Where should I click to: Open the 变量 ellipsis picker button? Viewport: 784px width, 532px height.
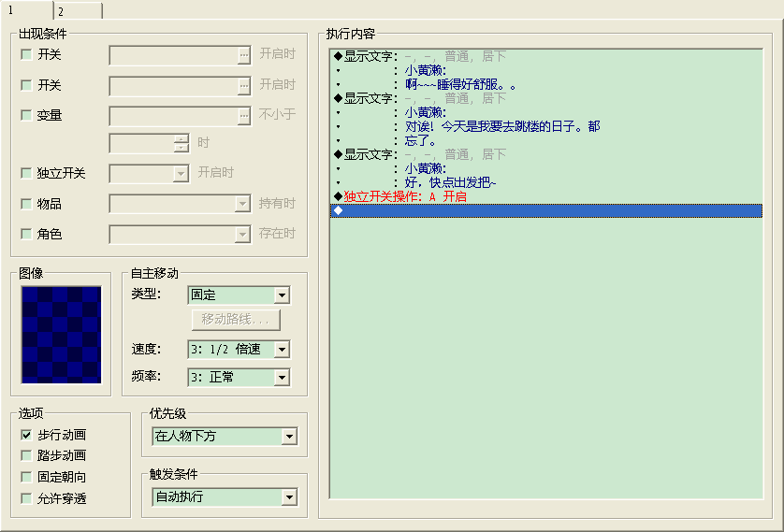(x=243, y=116)
